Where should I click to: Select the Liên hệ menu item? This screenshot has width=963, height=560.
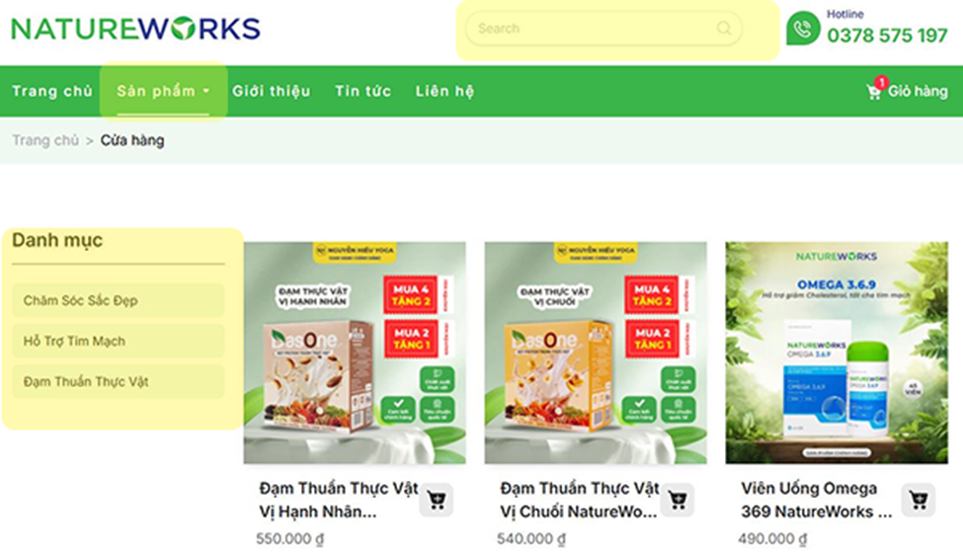(444, 91)
